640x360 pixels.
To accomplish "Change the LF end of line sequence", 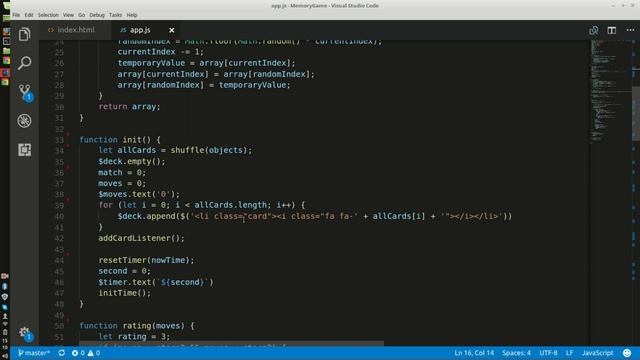I will (x=569, y=353).
